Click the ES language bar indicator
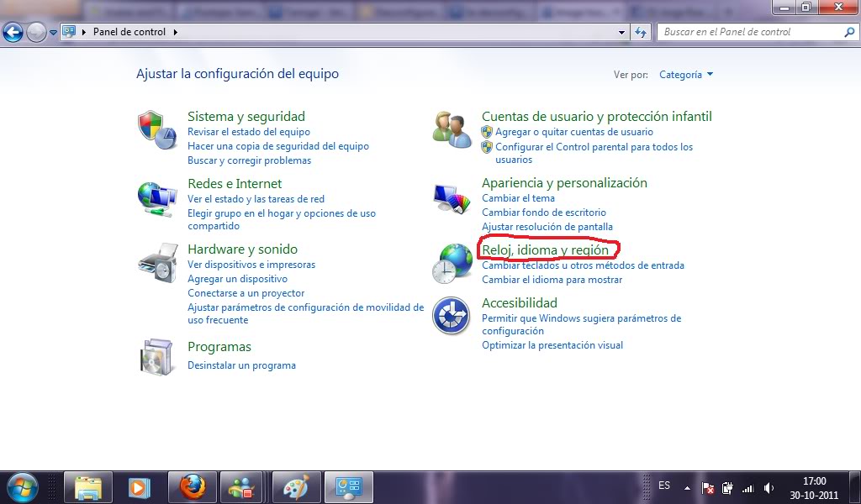The image size is (861, 504). (664, 486)
